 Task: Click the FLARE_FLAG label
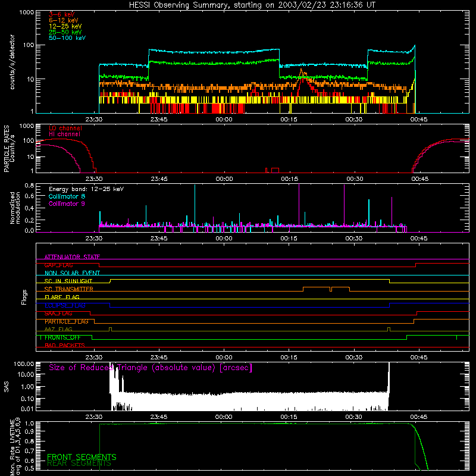click(62, 297)
